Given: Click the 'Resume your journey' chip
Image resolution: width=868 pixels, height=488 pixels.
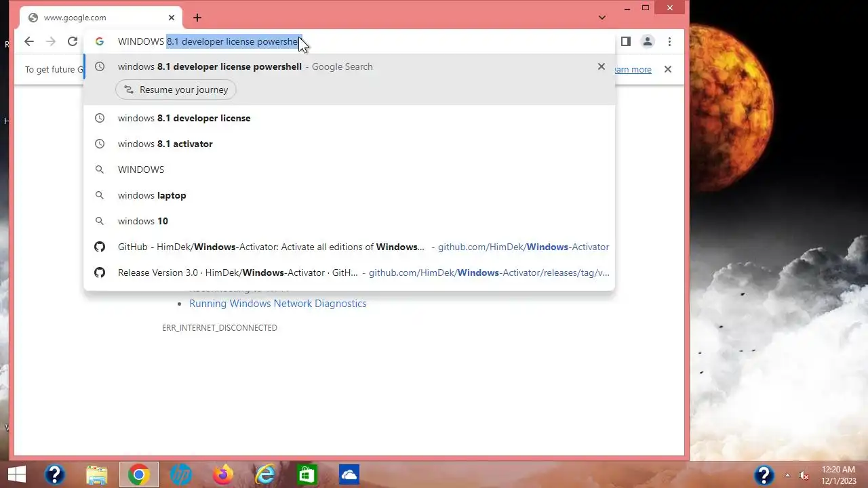Looking at the screenshot, I should 176,89.
